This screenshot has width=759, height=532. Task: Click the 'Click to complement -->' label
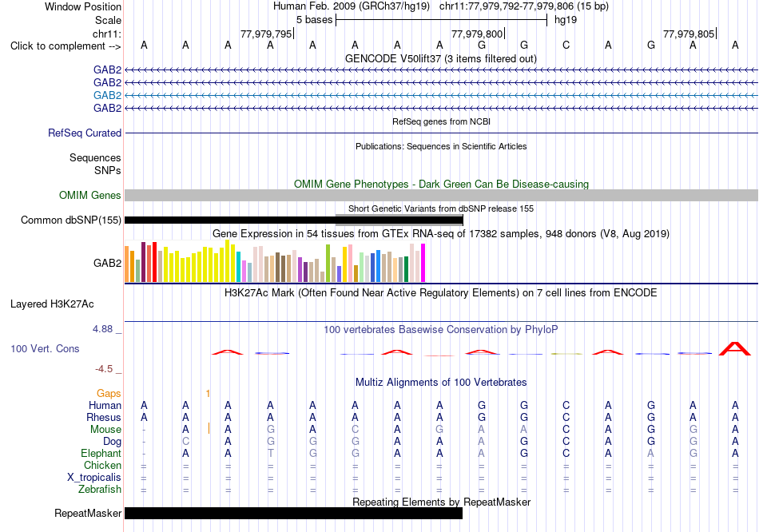[x=66, y=46]
